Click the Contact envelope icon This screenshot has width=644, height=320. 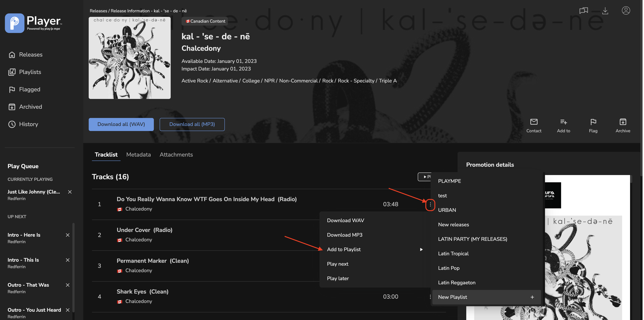tap(534, 122)
